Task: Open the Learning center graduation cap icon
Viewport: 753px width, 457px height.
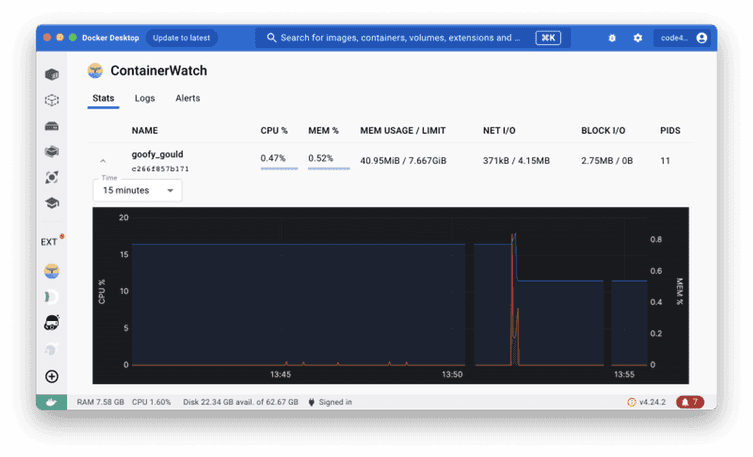Action: pos(52,203)
